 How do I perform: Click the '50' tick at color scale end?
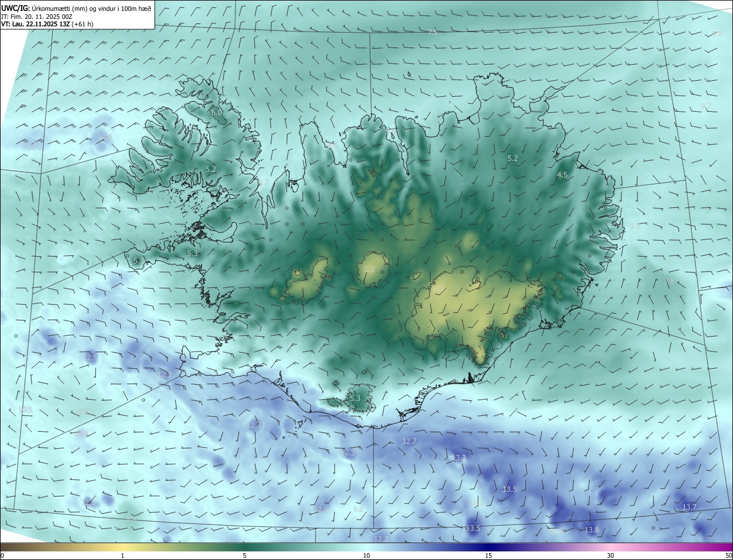[728, 555]
